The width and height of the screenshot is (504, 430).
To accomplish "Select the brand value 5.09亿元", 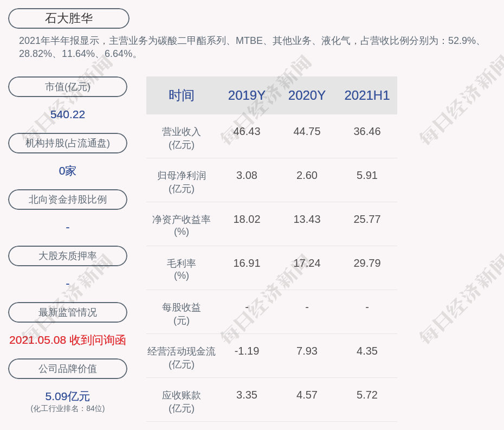I will [x=68, y=396].
